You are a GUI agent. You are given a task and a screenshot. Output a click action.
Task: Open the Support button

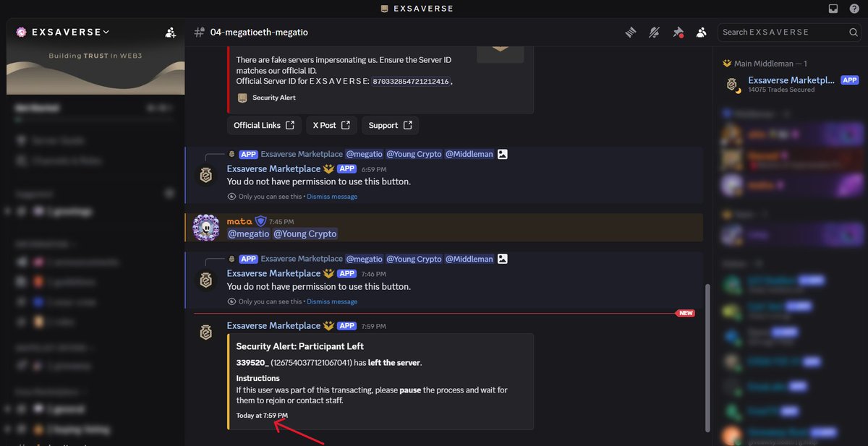(x=390, y=125)
